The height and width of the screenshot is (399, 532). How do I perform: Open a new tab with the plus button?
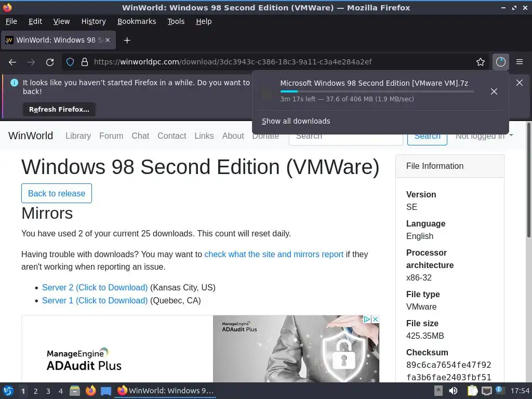[127, 41]
